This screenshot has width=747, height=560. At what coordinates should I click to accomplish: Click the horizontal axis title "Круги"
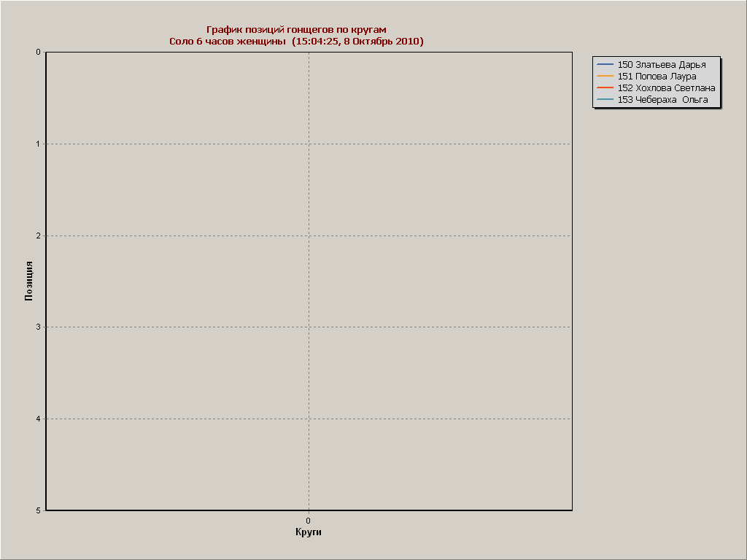309,532
